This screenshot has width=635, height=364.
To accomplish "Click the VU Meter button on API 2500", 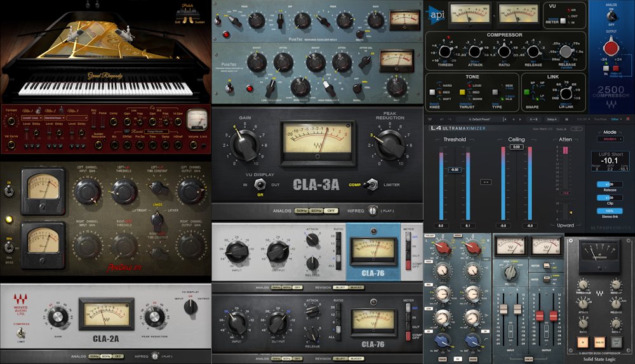I will pyautogui.click(x=563, y=21).
